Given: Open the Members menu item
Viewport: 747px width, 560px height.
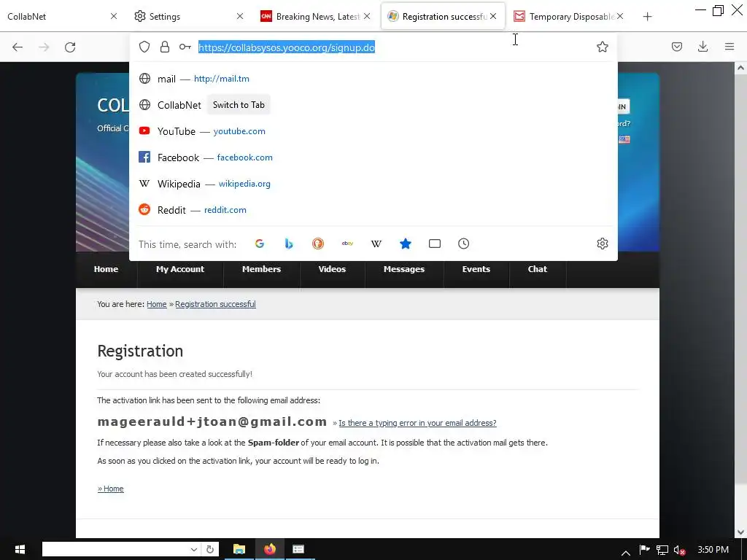Looking at the screenshot, I should [262, 269].
